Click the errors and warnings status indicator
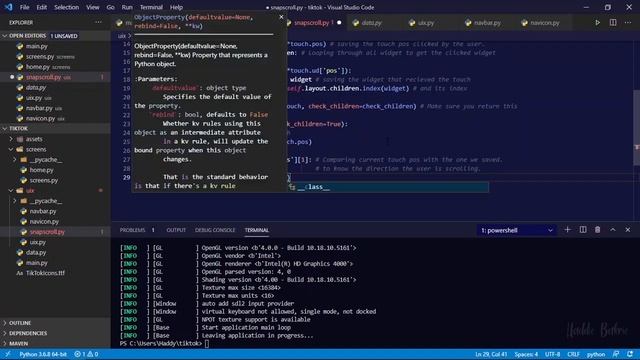640x360 pixels. [x=86, y=354]
